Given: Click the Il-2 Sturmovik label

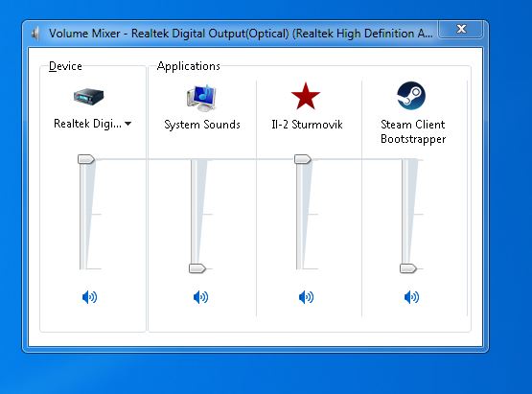Looking at the screenshot, I should [307, 125].
